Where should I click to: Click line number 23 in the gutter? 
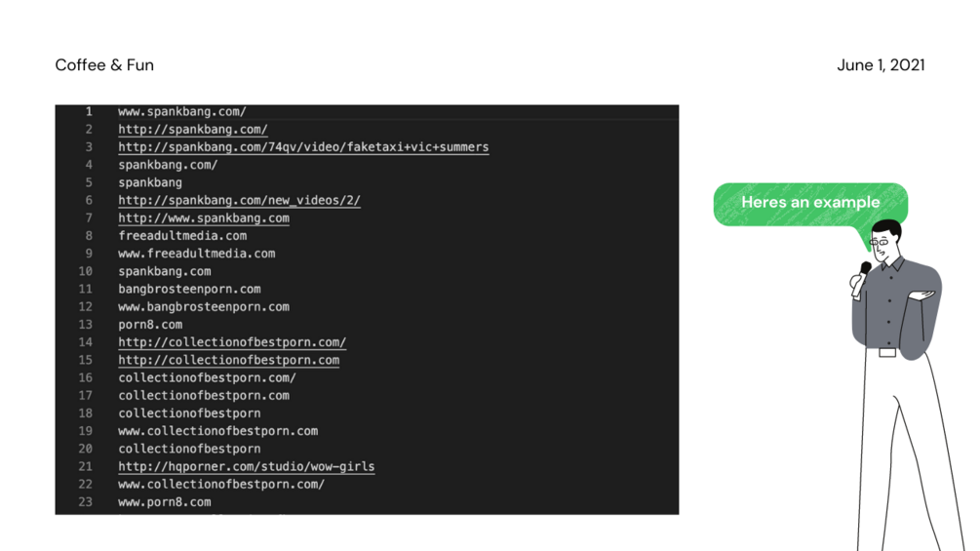pyautogui.click(x=85, y=502)
